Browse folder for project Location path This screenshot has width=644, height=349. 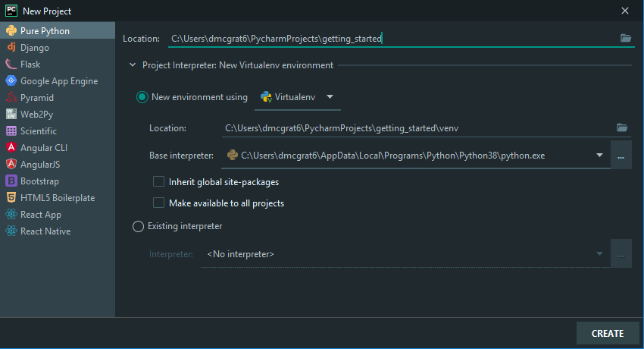(x=625, y=38)
